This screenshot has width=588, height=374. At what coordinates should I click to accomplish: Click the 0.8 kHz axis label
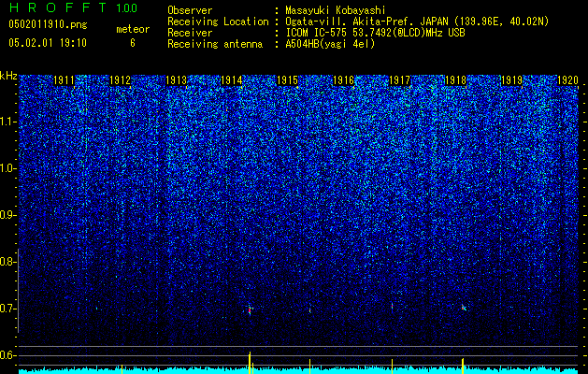(x=7, y=262)
